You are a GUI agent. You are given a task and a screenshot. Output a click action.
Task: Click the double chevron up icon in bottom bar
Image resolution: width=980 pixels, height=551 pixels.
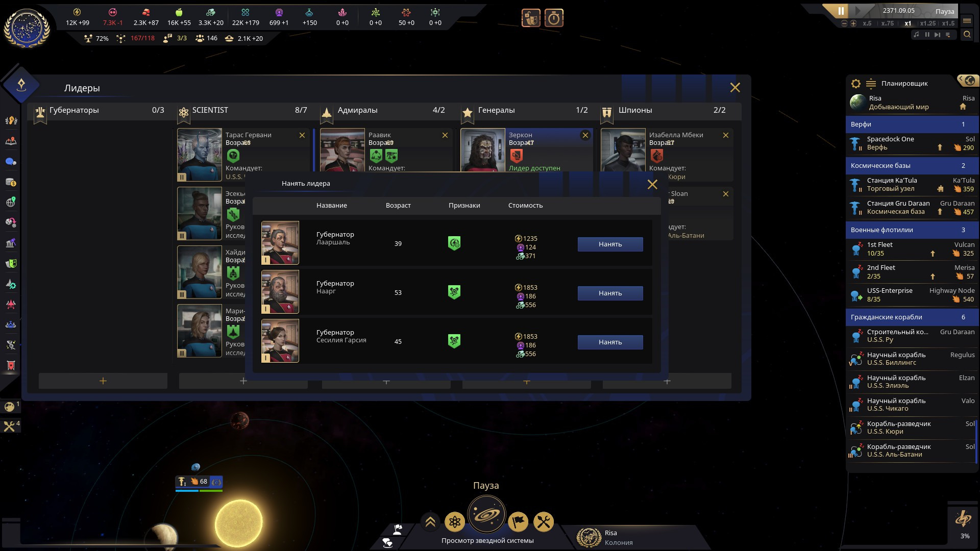point(430,522)
